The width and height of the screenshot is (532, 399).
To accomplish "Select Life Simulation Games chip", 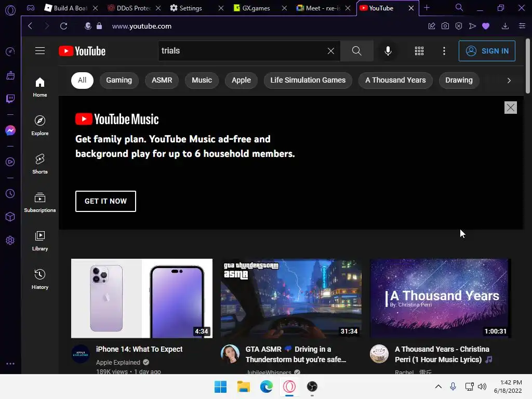I will (x=308, y=81).
